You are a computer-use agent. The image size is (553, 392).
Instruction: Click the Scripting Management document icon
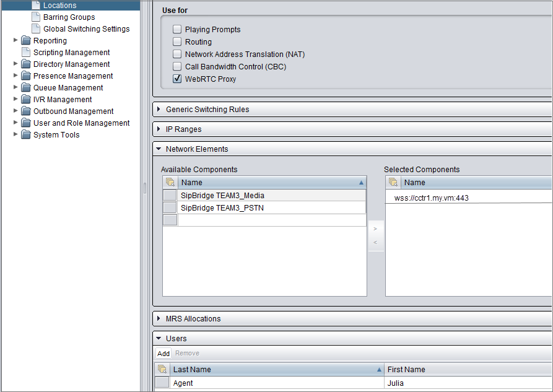tap(26, 53)
